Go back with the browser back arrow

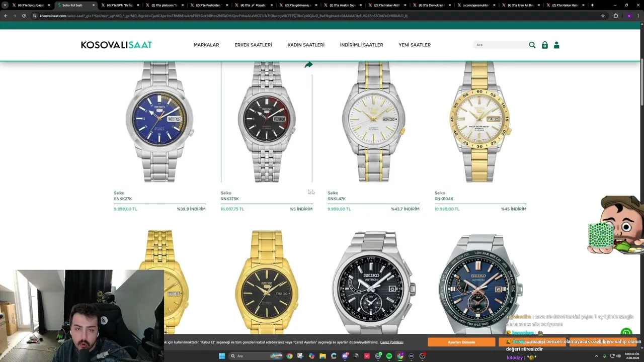[6, 16]
